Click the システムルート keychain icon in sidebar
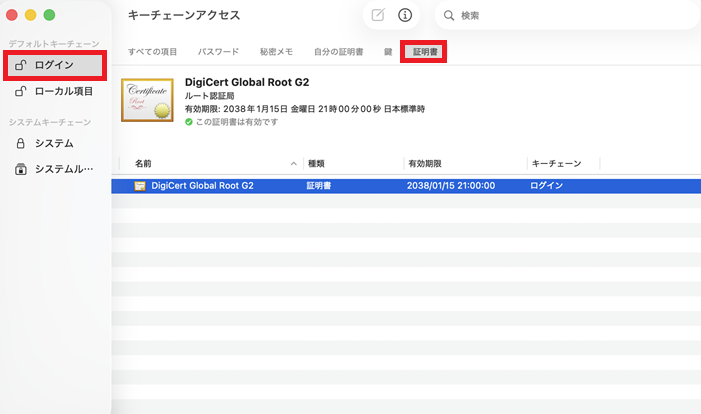701x414 pixels. pos(21,169)
